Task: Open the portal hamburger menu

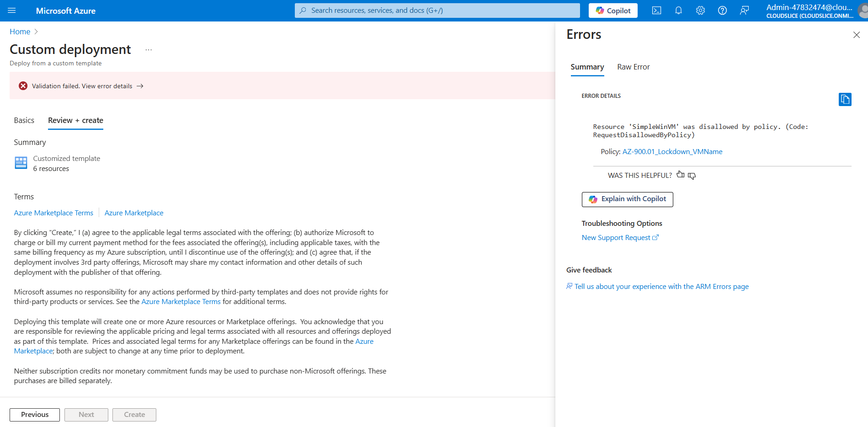Action: [x=12, y=11]
